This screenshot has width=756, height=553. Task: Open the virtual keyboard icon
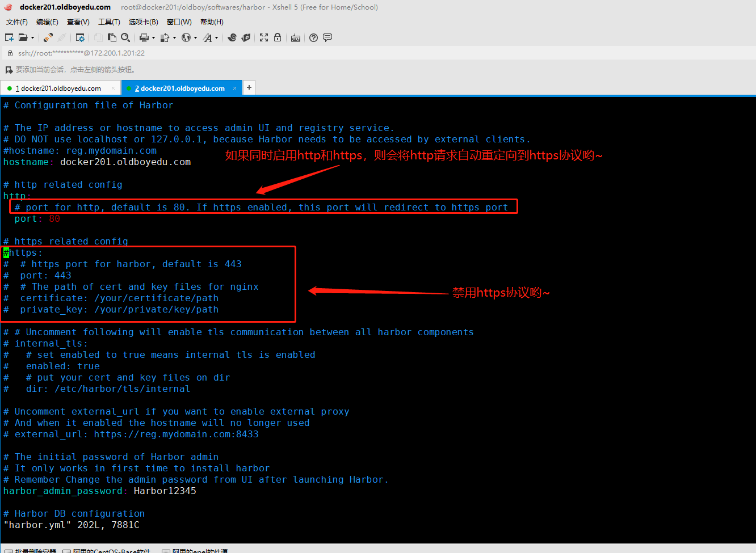296,38
